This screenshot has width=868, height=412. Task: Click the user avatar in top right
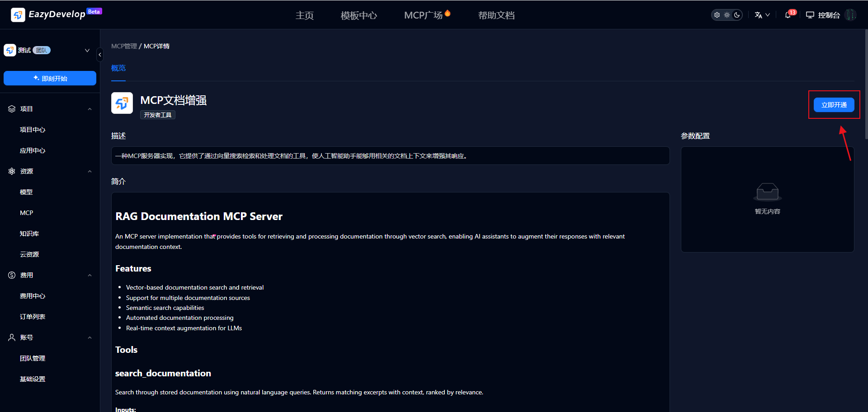click(851, 15)
